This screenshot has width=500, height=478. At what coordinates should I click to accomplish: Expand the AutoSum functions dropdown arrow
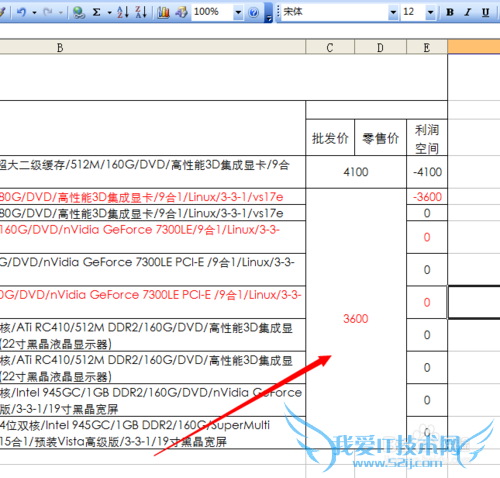tap(109, 13)
